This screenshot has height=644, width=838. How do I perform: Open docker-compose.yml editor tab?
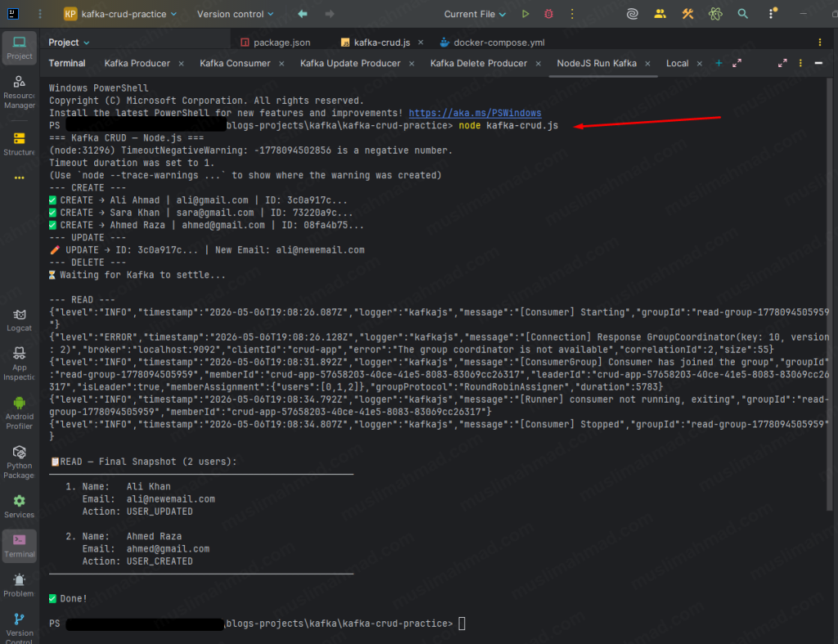tap(492, 43)
